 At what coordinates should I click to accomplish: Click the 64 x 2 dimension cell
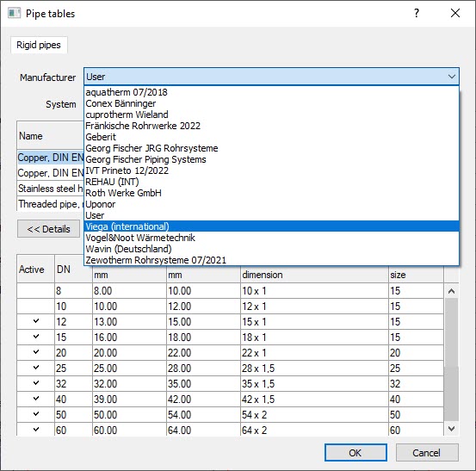tap(314, 430)
